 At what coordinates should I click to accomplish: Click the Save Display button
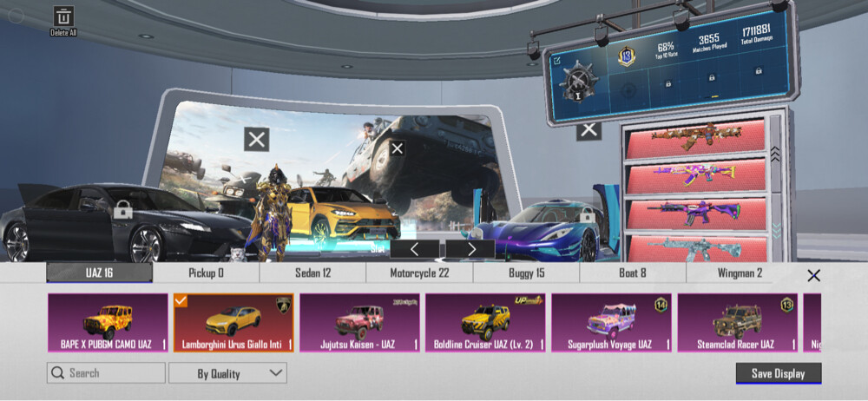tap(779, 373)
